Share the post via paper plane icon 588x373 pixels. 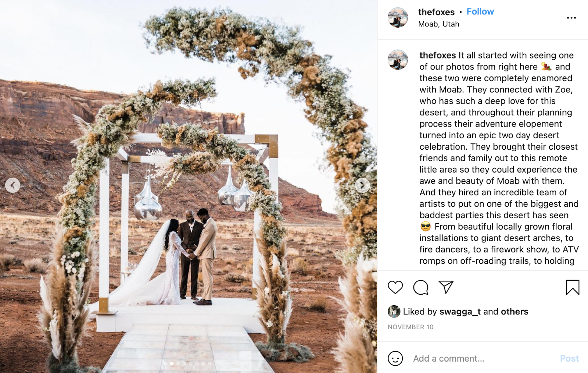(x=446, y=287)
